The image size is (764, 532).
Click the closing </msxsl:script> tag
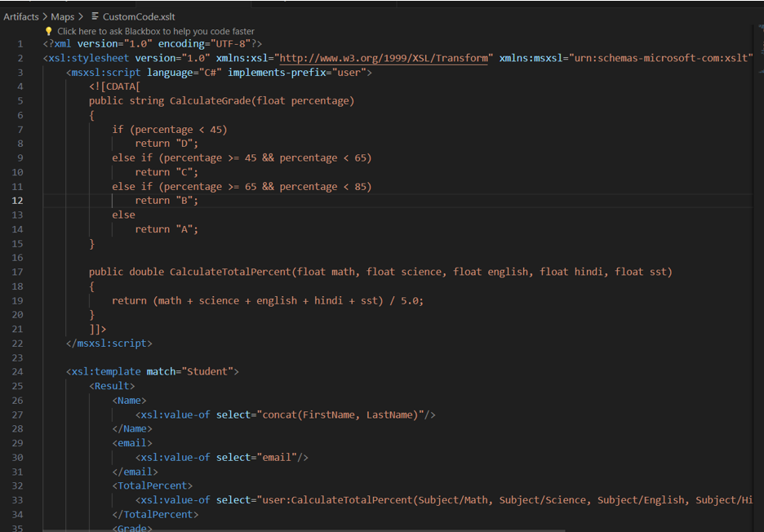click(109, 344)
